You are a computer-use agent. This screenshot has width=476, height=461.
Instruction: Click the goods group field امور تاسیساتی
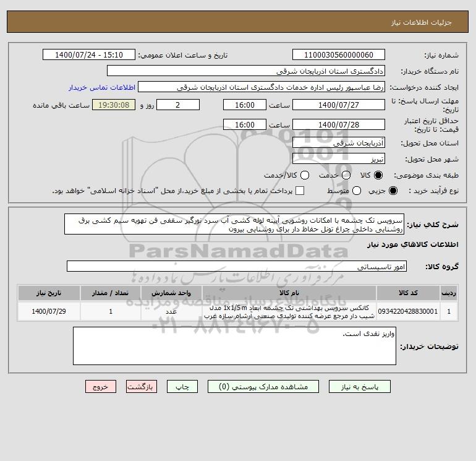pos(237,266)
